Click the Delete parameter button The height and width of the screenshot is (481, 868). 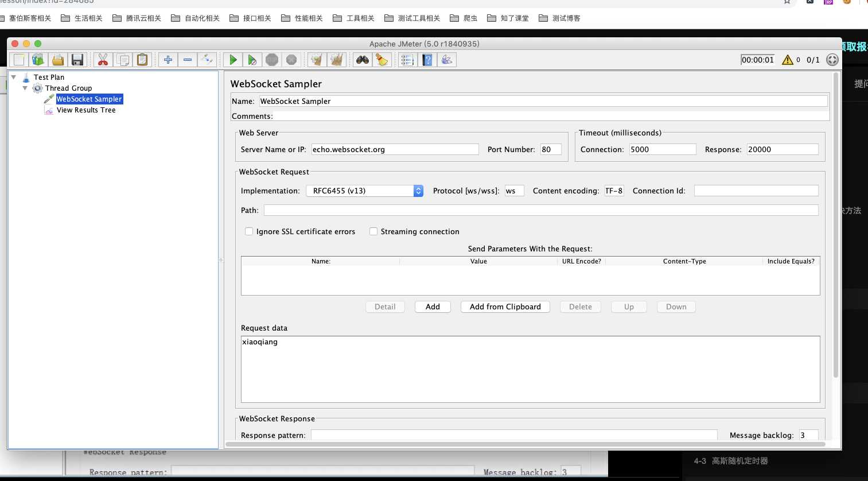[581, 307]
